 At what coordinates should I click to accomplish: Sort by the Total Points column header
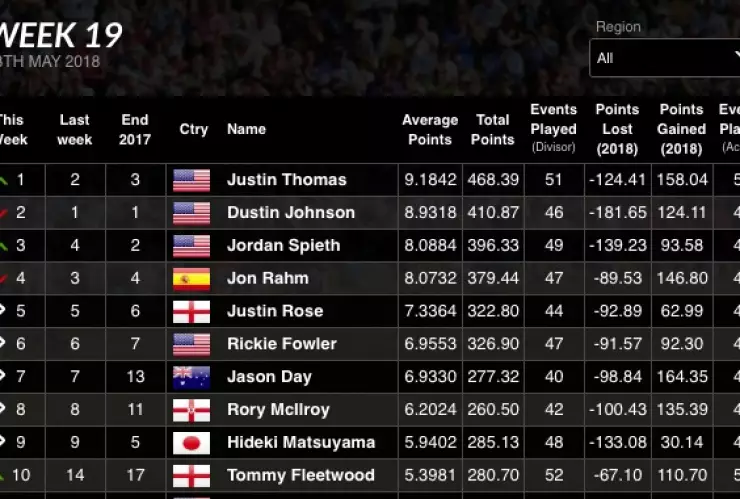[x=493, y=130]
